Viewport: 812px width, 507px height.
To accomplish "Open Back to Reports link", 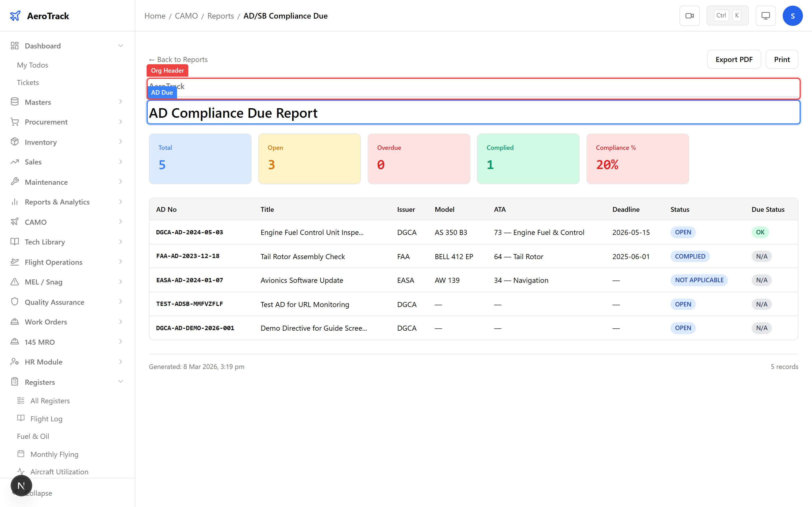I will (x=178, y=59).
